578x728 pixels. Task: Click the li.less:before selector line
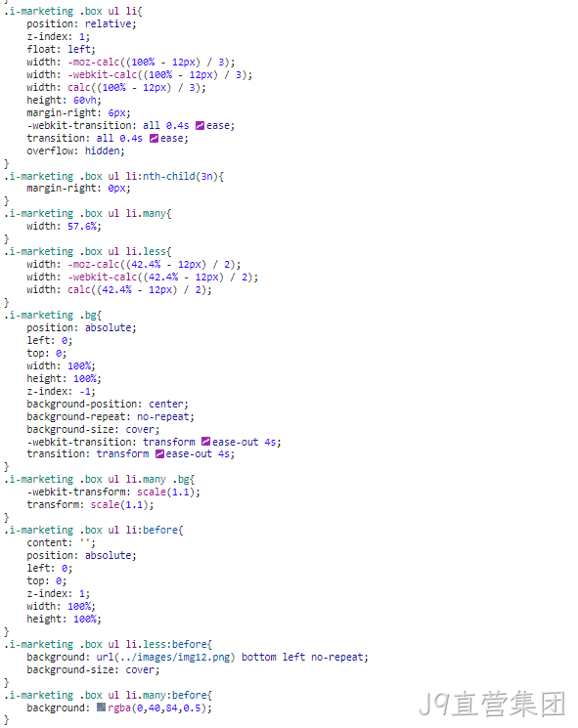[x=108, y=644]
